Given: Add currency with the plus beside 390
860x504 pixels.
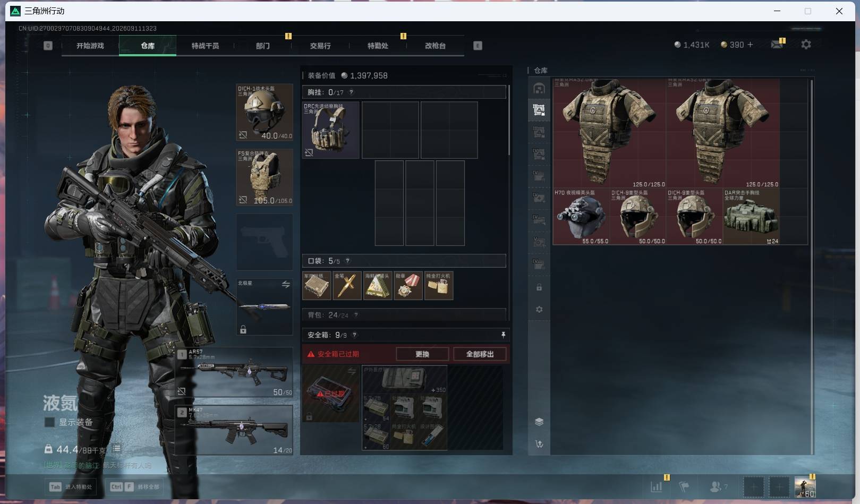Looking at the screenshot, I should coord(750,45).
